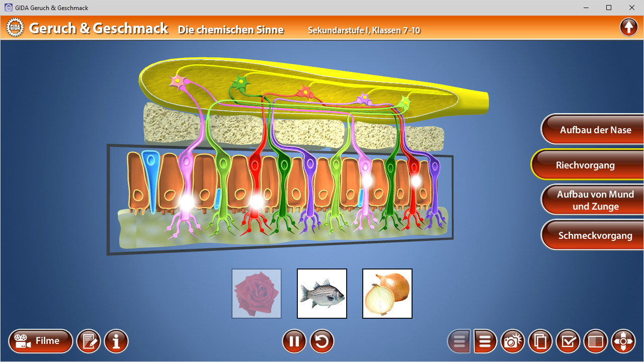Viewport: 644px width, 362px height.
Task: Copy the graphic to clipboard
Action: 540,341
